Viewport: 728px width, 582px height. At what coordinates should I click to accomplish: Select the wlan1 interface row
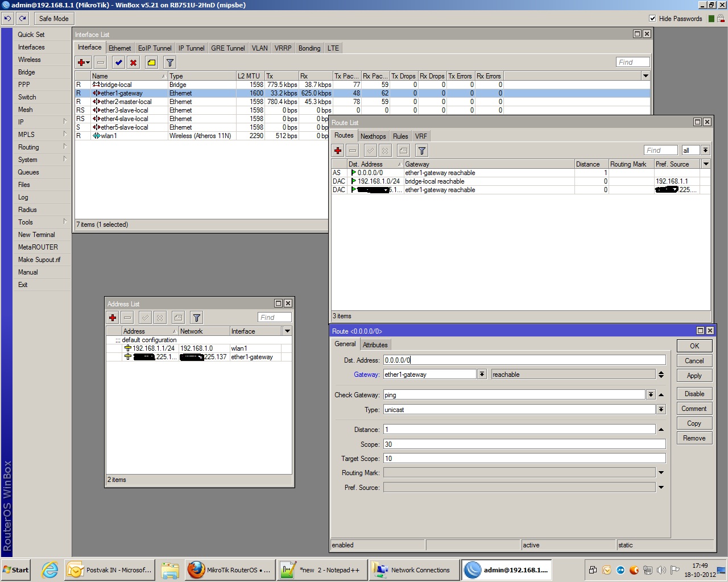pos(202,136)
